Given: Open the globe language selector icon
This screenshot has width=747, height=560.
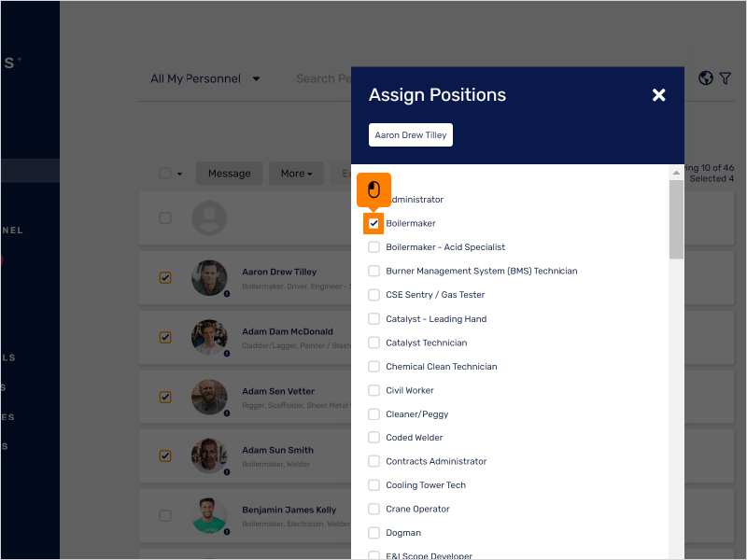Looking at the screenshot, I should [x=705, y=78].
